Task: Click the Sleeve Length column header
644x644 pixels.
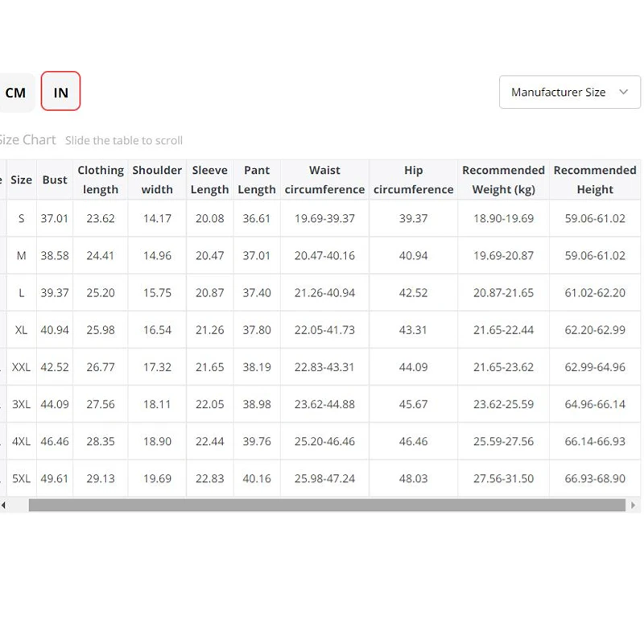Action: [x=209, y=180]
